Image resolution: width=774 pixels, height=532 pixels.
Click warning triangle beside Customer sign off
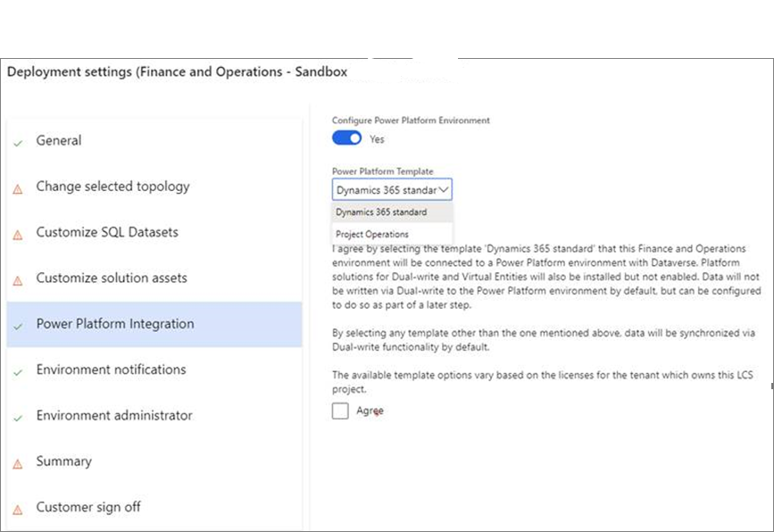18,510
